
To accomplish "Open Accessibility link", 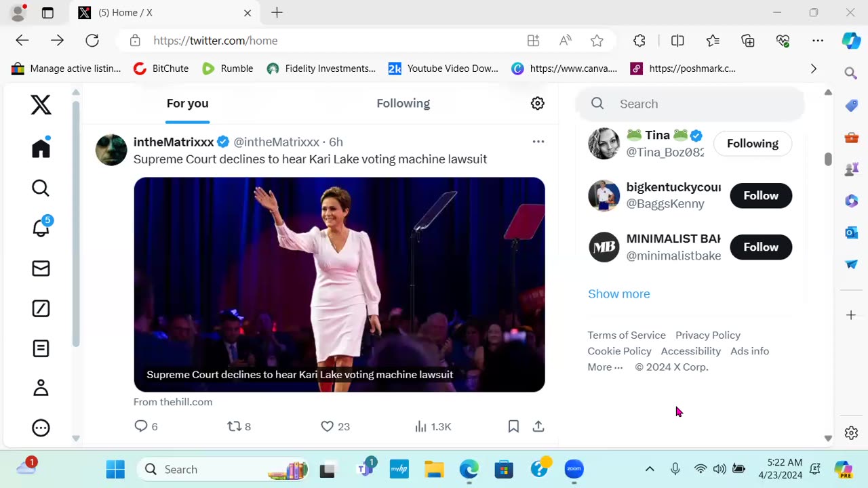I will [691, 351].
